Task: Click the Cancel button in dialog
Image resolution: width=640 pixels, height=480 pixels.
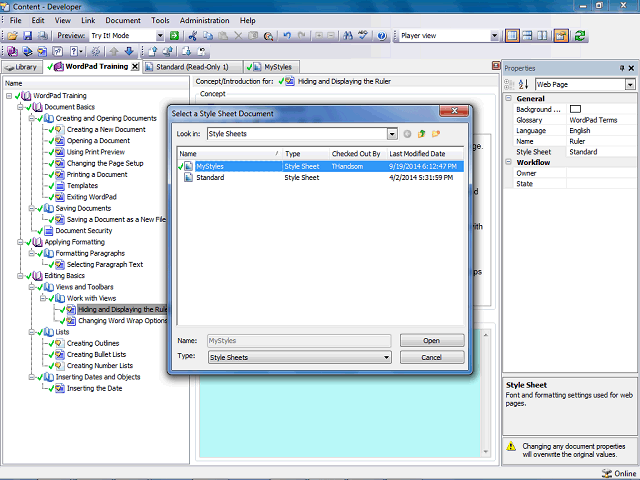Action: [x=432, y=357]
